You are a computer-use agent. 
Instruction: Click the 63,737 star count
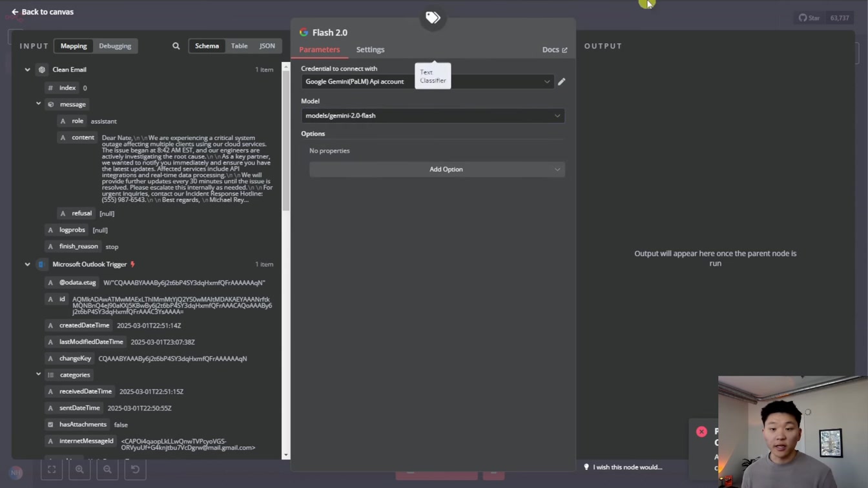pyautogui.click(x=840, y=18)
